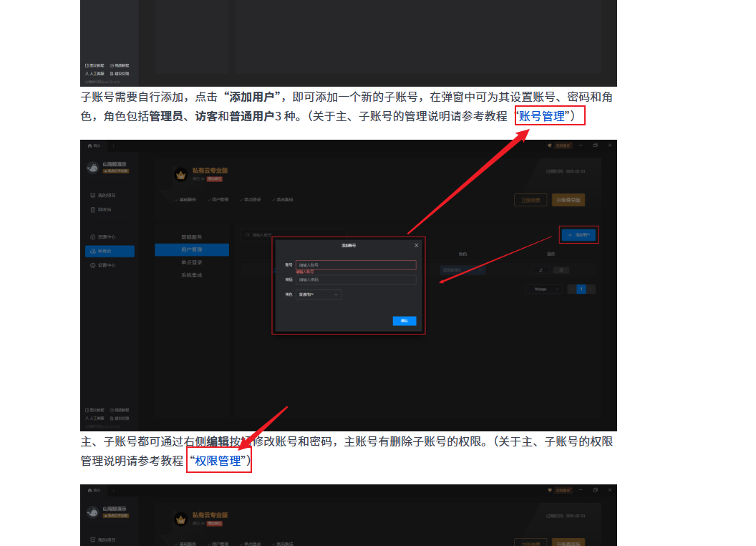Click the crown icon in the bottom screenshot
This screenshot has width=756, height=546.
pyautogui.click(x=181, y=519)
